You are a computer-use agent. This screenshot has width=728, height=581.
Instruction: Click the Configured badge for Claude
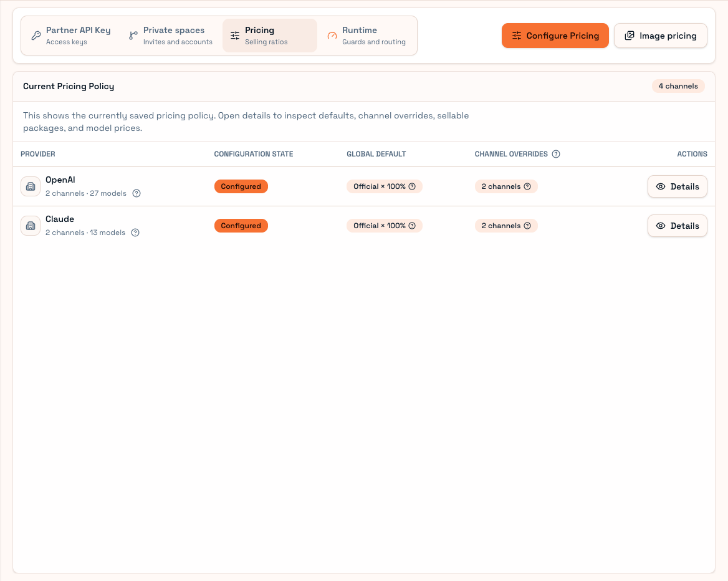[241, 226]
